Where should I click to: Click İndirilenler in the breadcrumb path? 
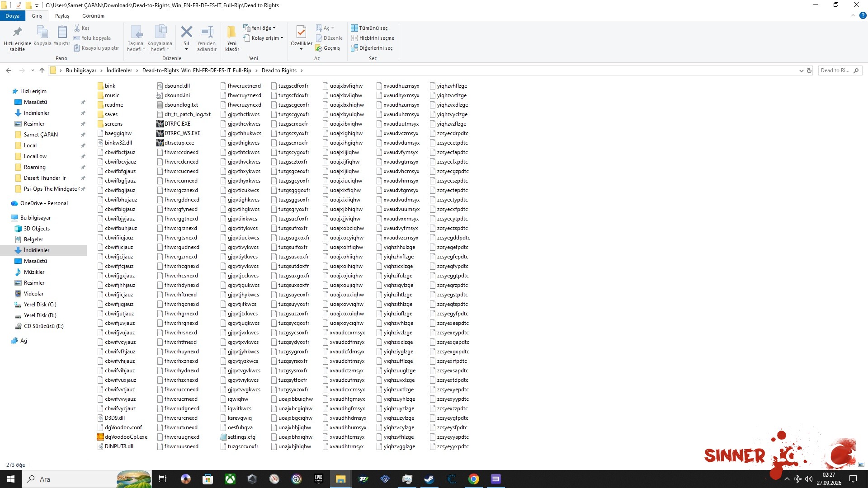[x=119, y=70]
